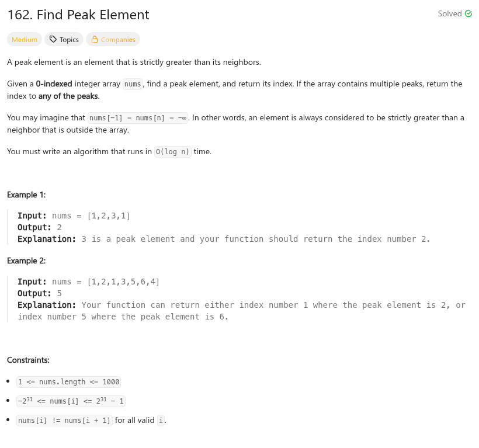Click the Constraints heading
Viewport: 479px width, 448px height.
[28, 360]
